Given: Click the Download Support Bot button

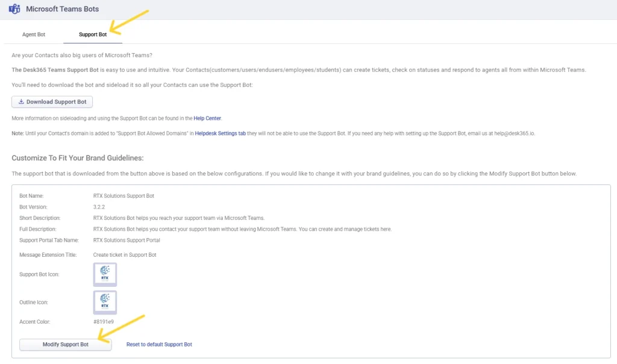Looking at the screenshot, I should click(52, 102).
